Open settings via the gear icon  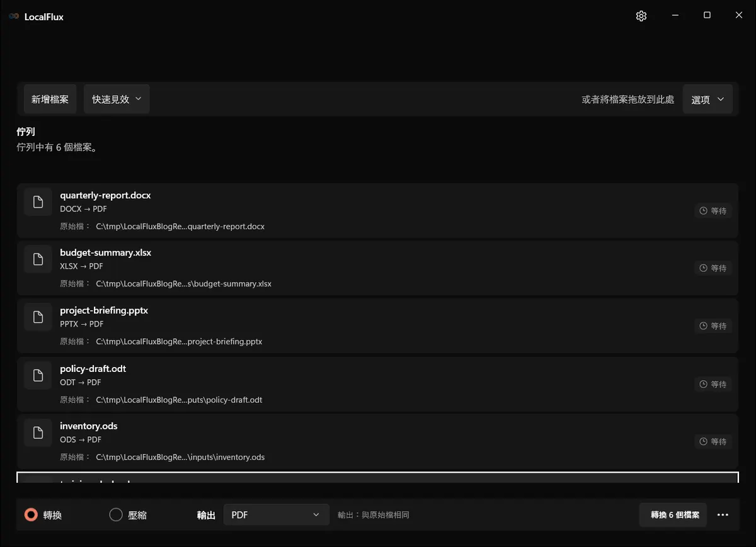point(641,16)
